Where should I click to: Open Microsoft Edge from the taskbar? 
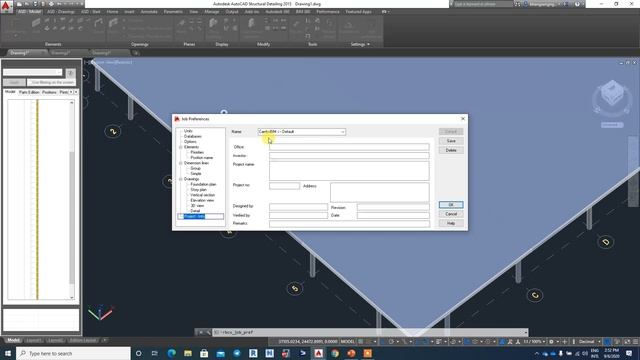coord(171,353)
